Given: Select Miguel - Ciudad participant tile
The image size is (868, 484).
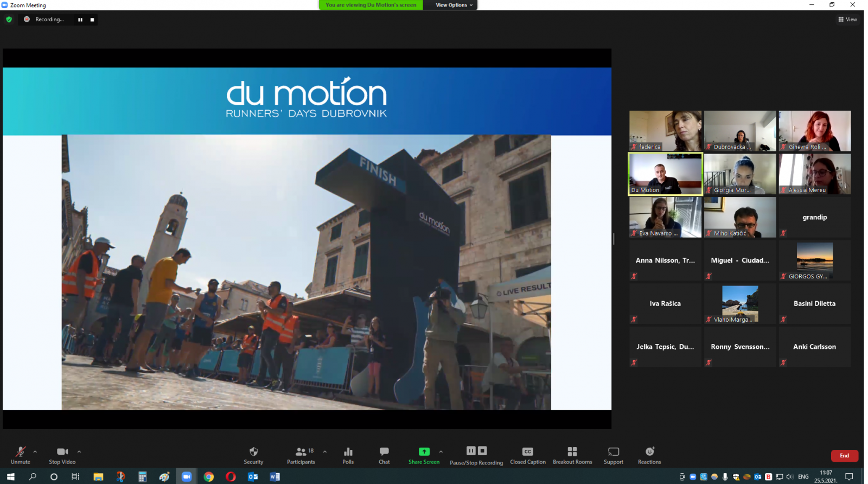Looking at the screenshot, I should pos(740,260).
